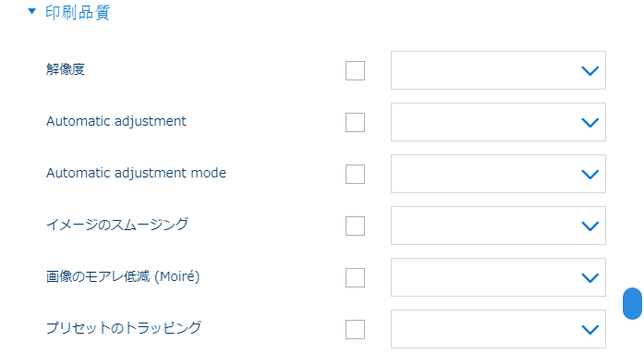Toggle the イメージのスムージング checkbox
Screen dimensions: 644x354
pyautogui.click(x=356, y=226)
